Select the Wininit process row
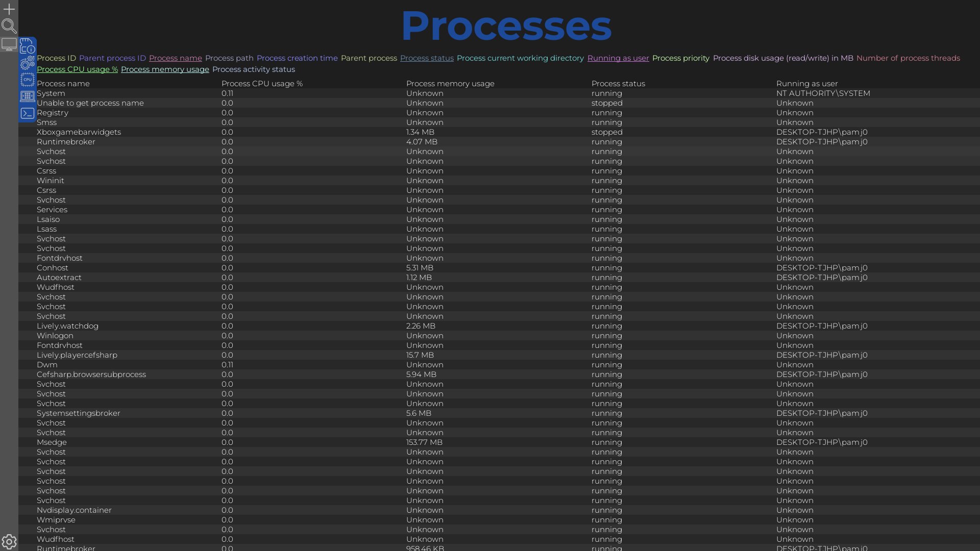The image size is (980, 551). [x=499, y=181]
